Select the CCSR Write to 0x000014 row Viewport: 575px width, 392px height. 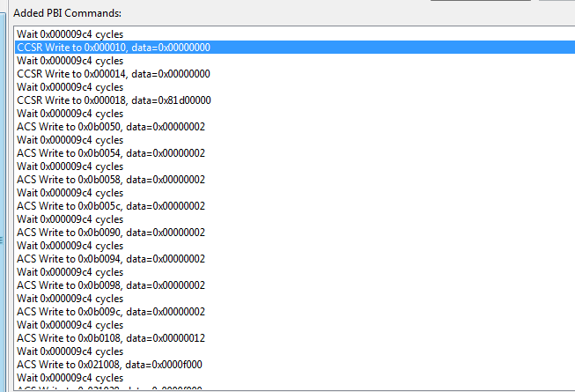[295, 74]
